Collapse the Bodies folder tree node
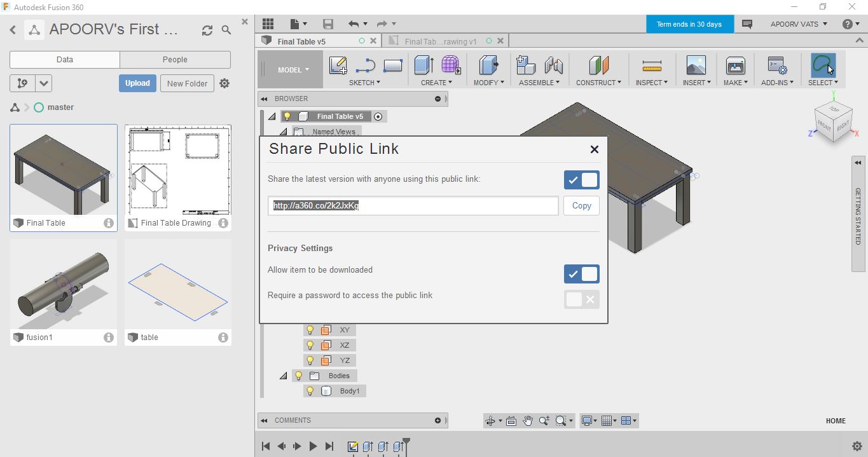 [284, 376]
